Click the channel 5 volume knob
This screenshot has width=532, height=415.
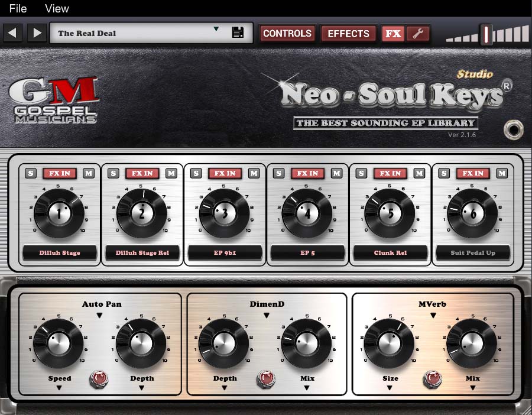(x=390, y=213)
